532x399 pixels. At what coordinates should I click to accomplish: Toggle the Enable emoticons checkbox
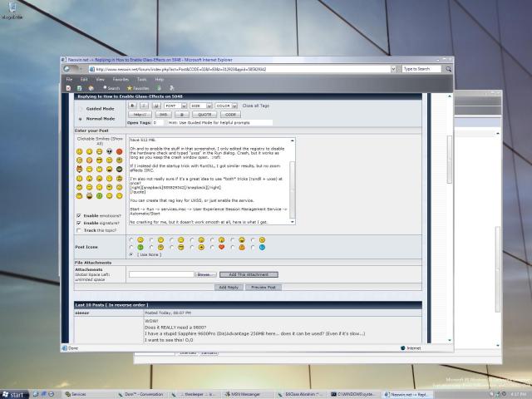[79, 216]
